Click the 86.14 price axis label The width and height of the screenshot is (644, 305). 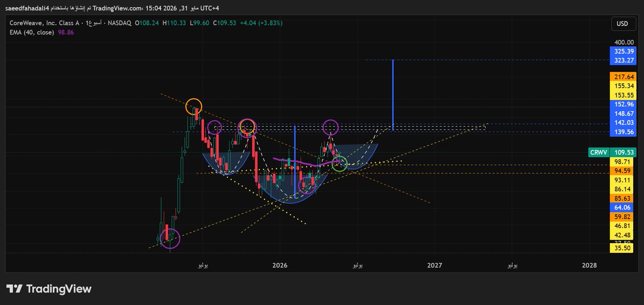coord(621,189)
